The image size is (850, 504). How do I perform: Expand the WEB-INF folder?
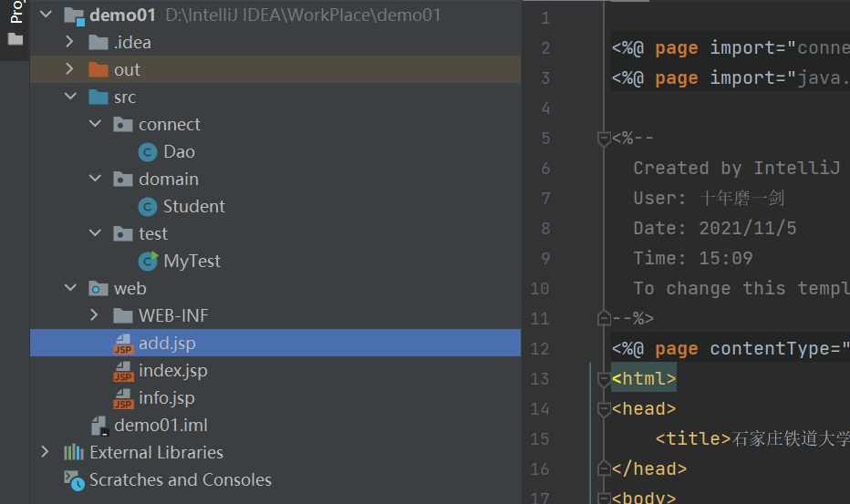coord(95,316)
